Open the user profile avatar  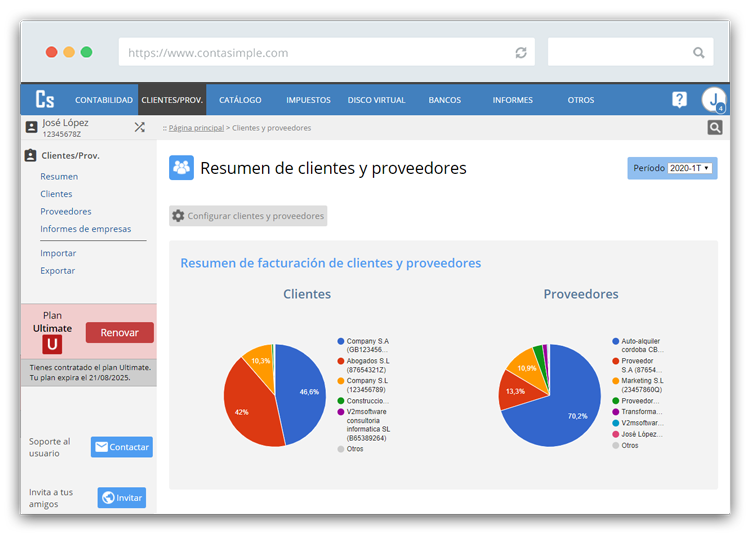point(713,100)
